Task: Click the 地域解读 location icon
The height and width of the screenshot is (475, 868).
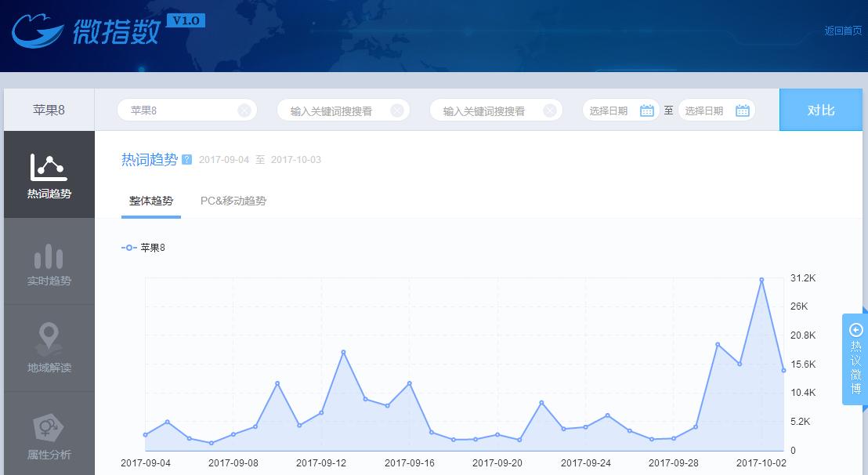Action: [49, 347]
